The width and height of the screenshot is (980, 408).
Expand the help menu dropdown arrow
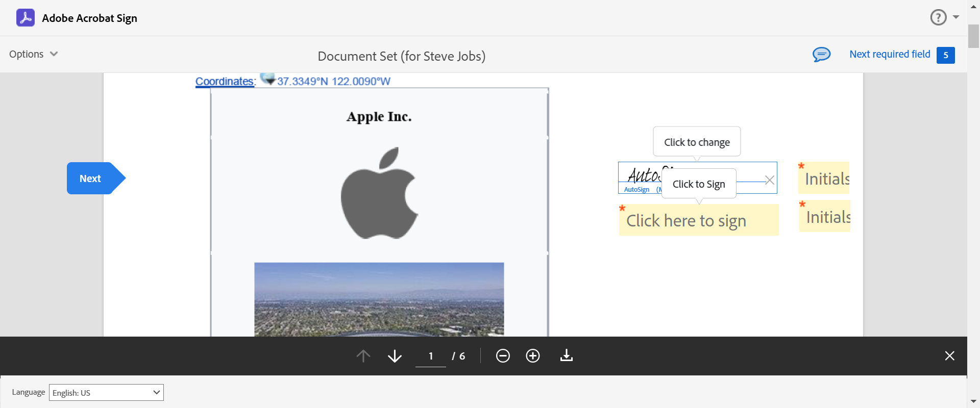coord(956,17)
